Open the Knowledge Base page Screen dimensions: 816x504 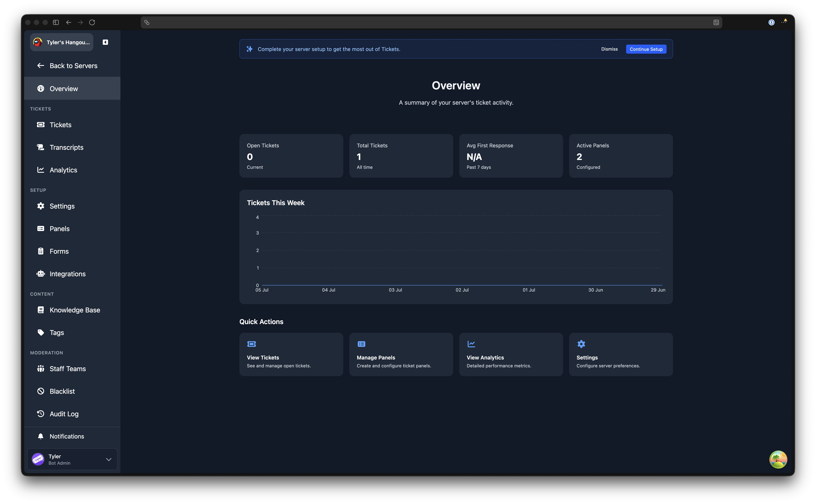[72, 310]
